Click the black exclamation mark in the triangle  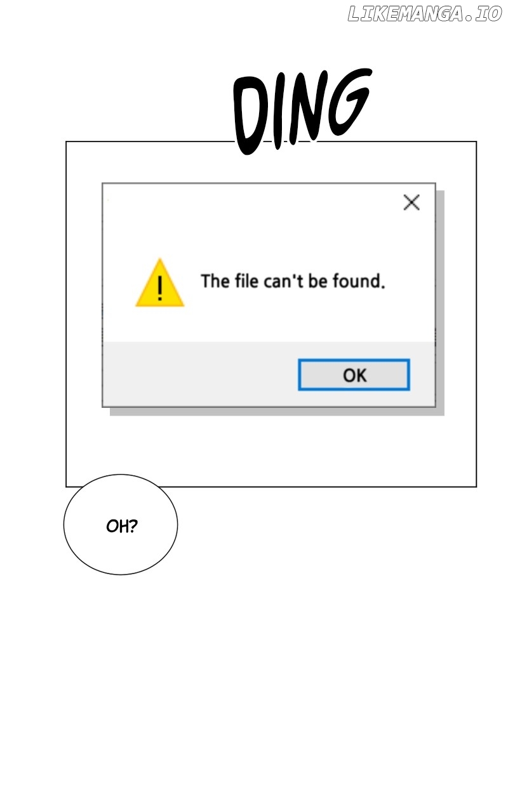click(159, 287)
